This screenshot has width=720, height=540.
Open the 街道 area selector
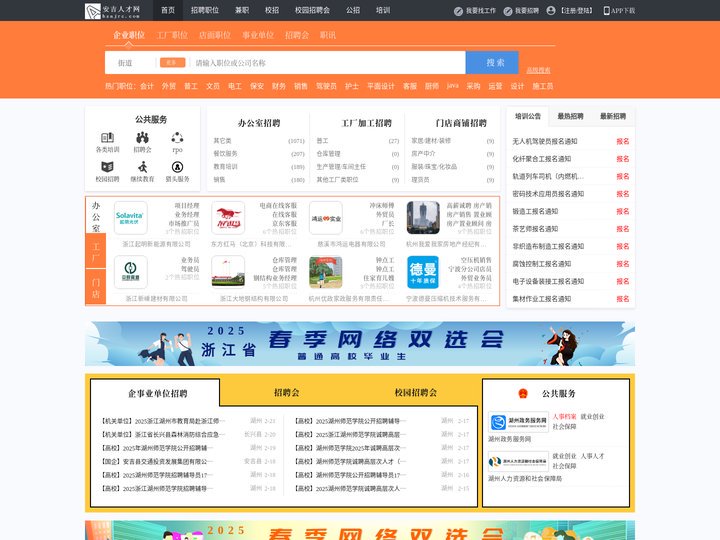coord(125,63)
